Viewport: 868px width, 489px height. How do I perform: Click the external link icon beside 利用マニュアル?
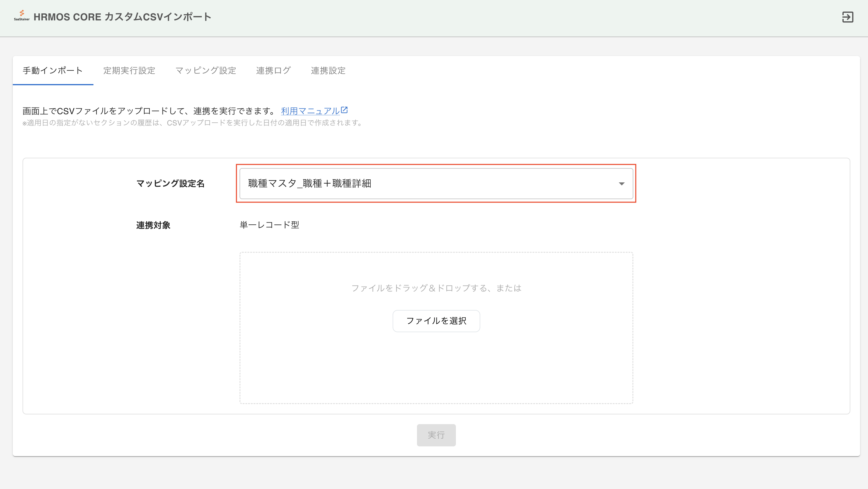(x=344, y=110)
